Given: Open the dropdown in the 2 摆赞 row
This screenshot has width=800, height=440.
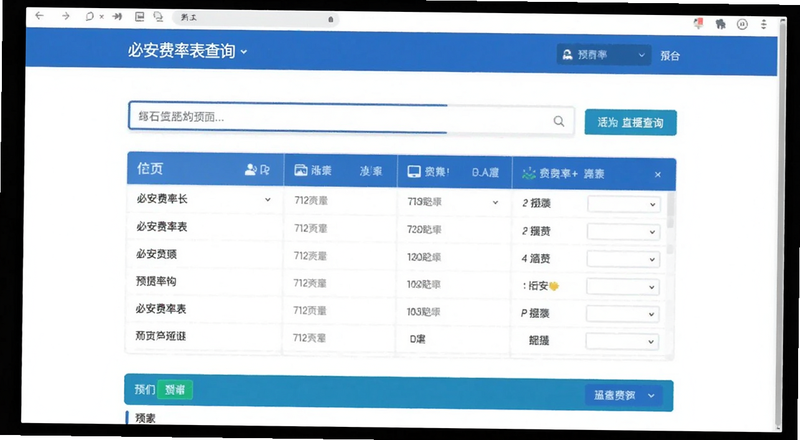Looking at the screenshot, I should tap(623, 232).
